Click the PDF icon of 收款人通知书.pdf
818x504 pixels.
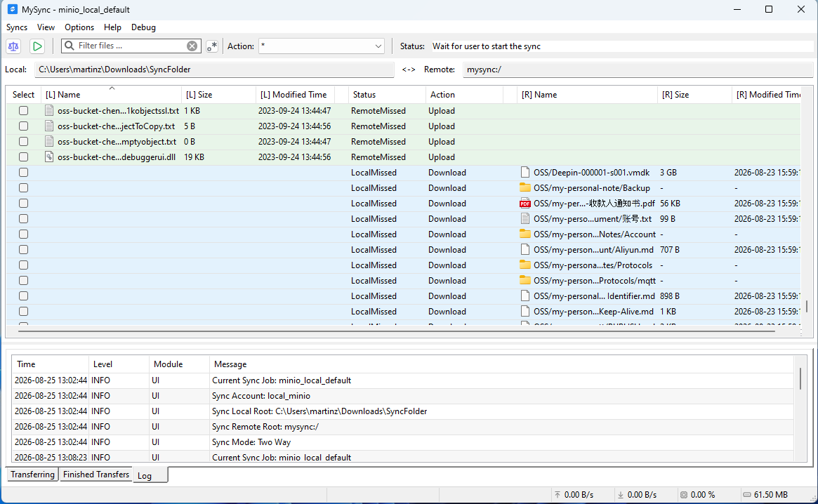(525, 203)
